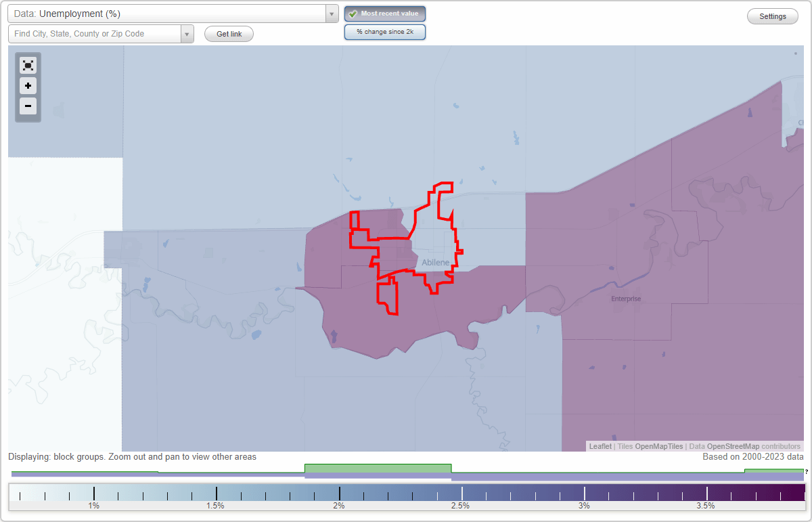
Task: Click the checkmark on Most recent value
Action: pyautogui.click(x=353, y=14)
